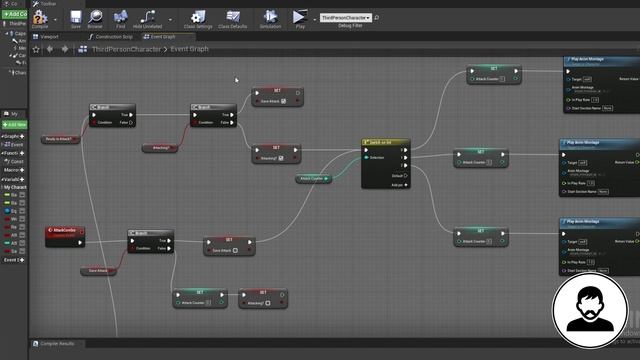Uncheck the checked Save Attack checkbox
The width and height of the screenshot is (640, 360).
coord(283,101)
